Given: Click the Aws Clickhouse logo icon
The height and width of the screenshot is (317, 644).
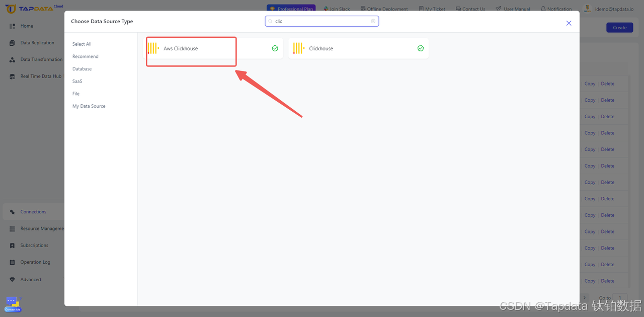Looking at the screenshot, I should (153, 48).
